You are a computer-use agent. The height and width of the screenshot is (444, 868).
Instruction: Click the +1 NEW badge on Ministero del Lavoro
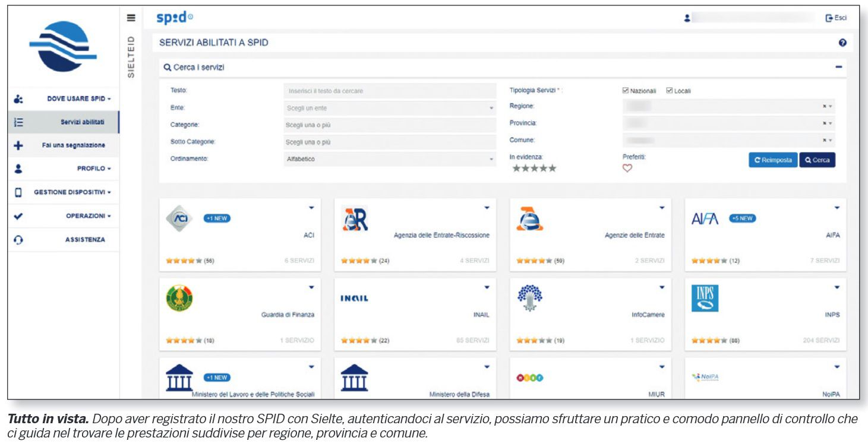217,378
